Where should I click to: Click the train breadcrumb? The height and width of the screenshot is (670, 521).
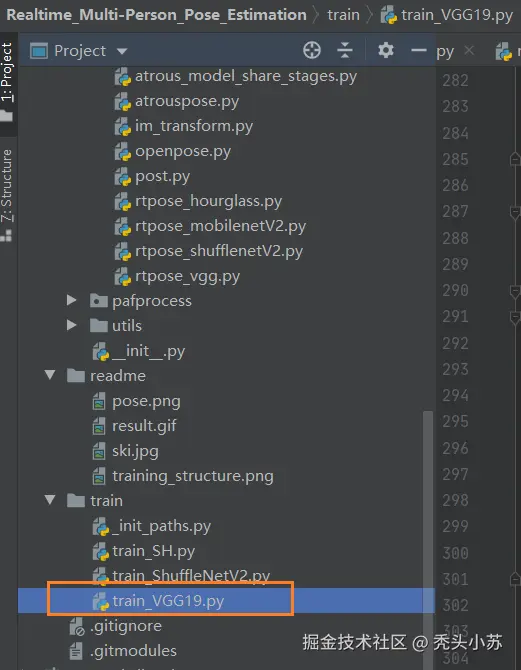tap(343, 15)
